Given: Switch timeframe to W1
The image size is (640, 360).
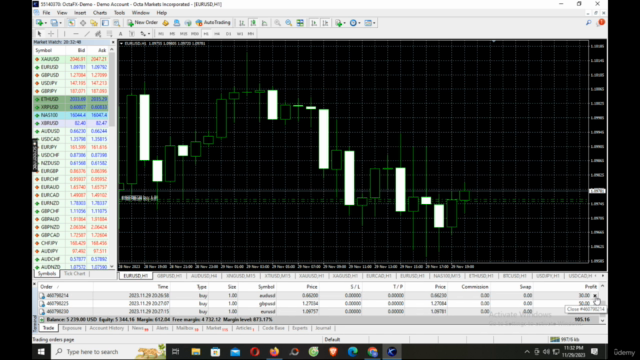Looking at the screenshot, I should click(240, 33).
